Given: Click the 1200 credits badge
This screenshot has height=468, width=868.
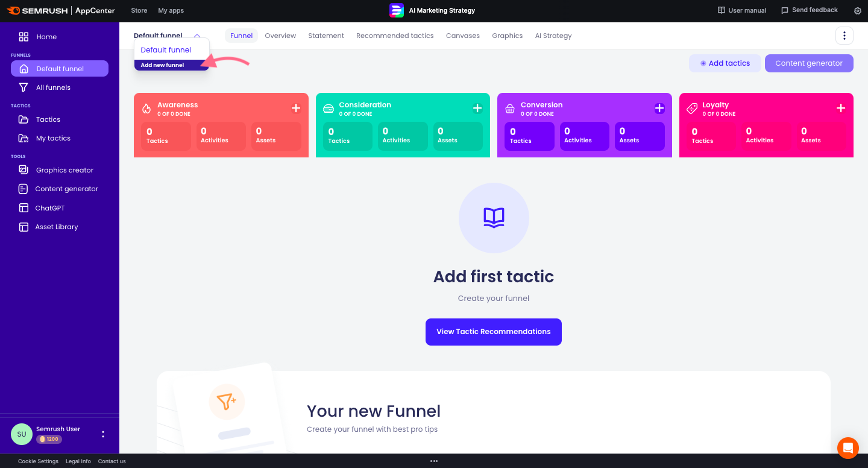Looking at the screenshot, I should pyautogui.click(x=49, y=439).
